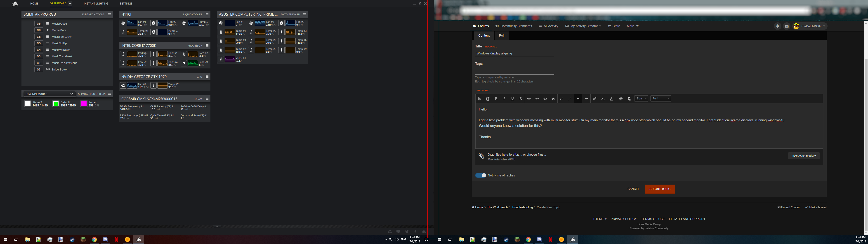Screen dimensions: 868x244
Task: Insert a block quote in the editor
Action: pyautogui.click(x=537, y=99)
